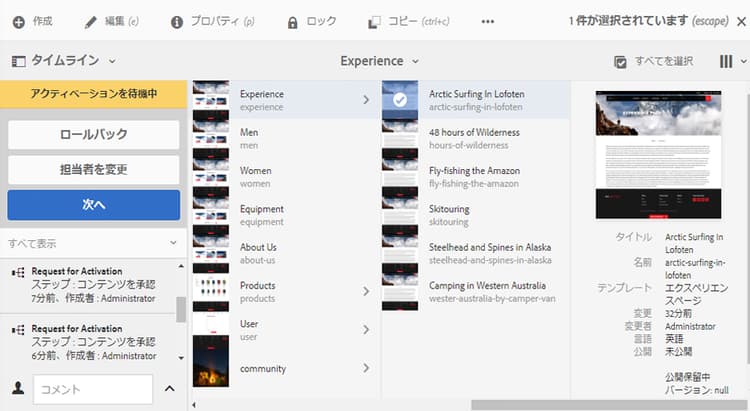Viewport: 750px width, 411px height.
Task: Select Steelhead and Spines in Alaska page
Action: [476, 253]
